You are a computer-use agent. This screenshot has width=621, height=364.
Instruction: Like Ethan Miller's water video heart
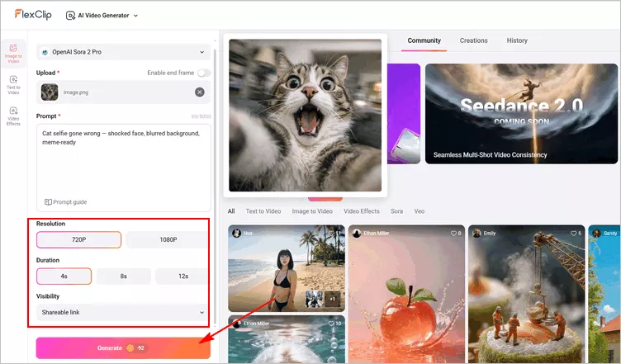pyautogui.click(x=331, y=324)
